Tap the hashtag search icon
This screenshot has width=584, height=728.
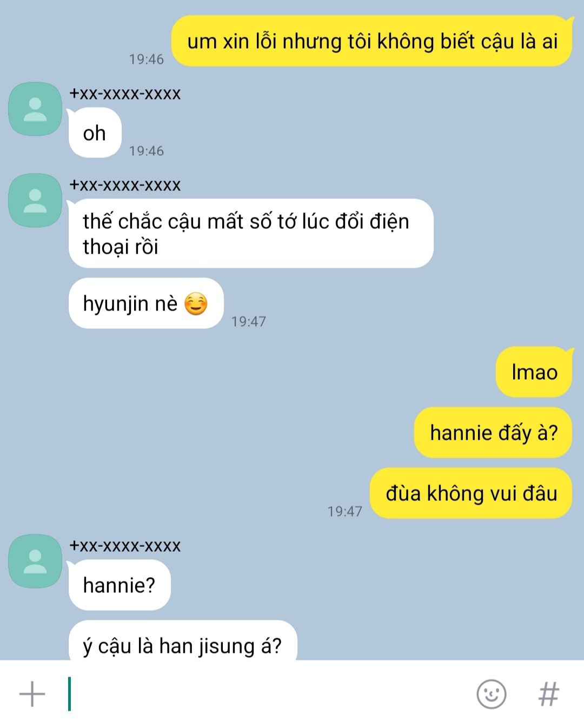tap(548, 694)
